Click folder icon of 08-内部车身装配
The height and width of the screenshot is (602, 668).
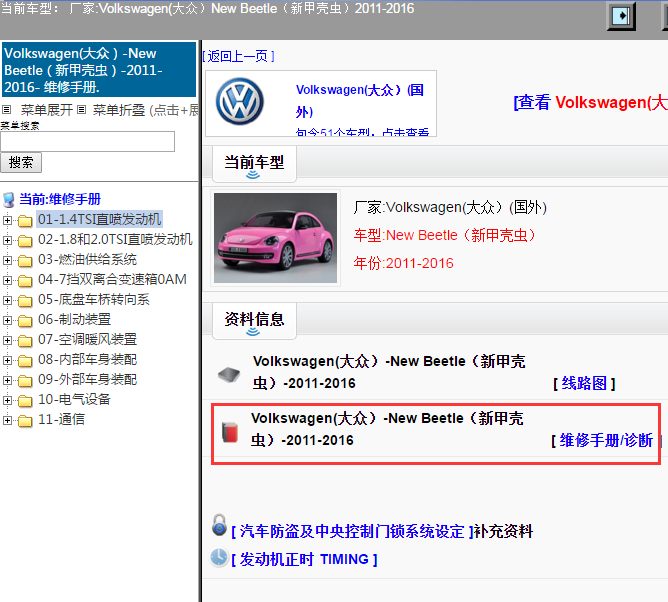pos(25,360)
